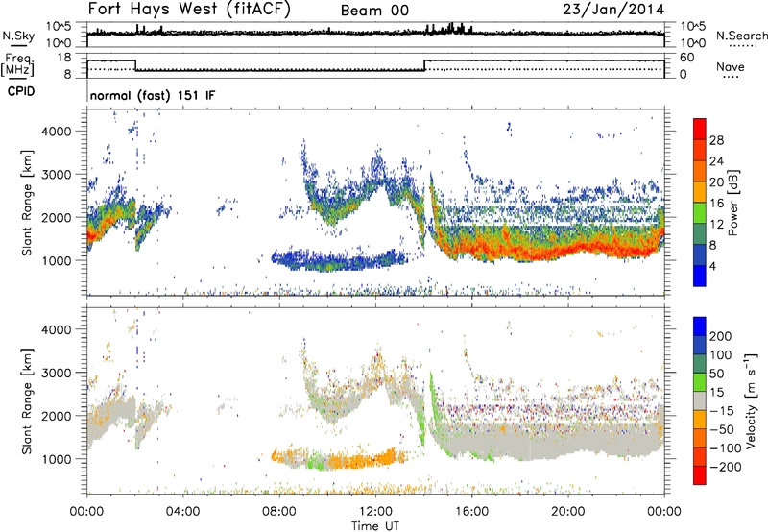Select the '12:00' time tick label

pyautogui.click(x=375, y=512)
